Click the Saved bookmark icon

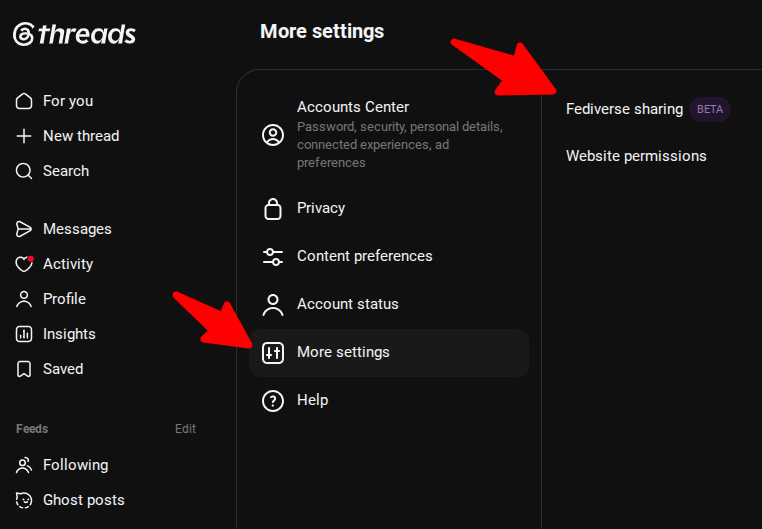(x=24, y=369)
